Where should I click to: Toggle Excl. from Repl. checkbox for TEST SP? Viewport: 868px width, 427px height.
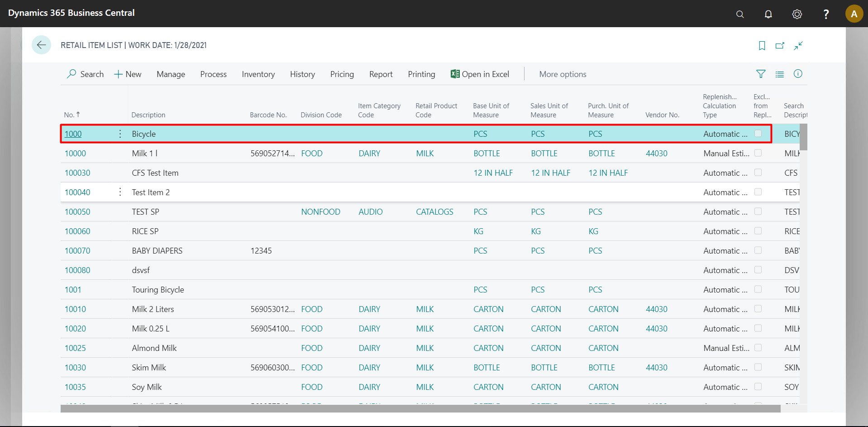(758, 211)
